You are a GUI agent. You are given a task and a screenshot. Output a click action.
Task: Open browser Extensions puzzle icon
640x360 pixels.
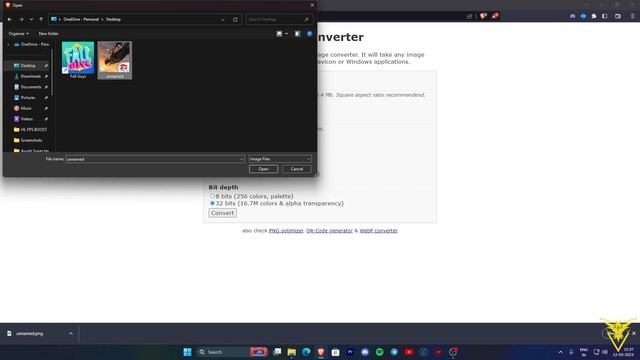point(594,16)
